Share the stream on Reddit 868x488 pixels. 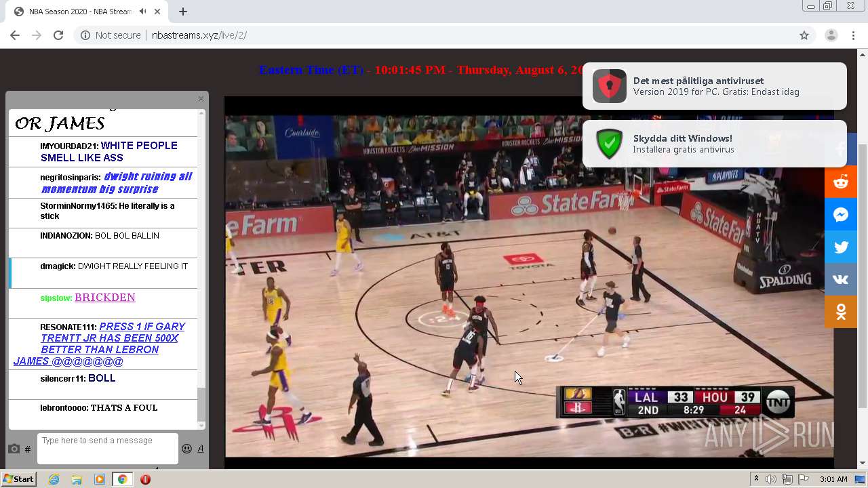click(x=841, y=182)
